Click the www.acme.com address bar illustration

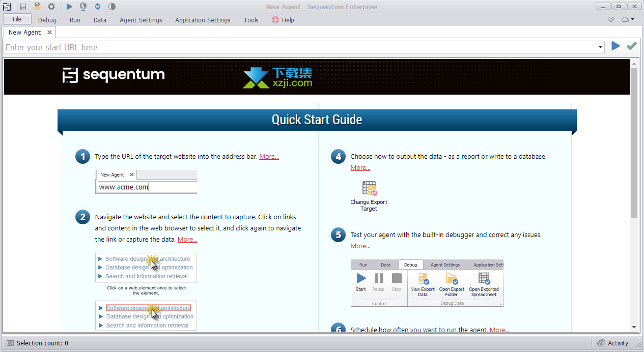(x=146, y=182)
